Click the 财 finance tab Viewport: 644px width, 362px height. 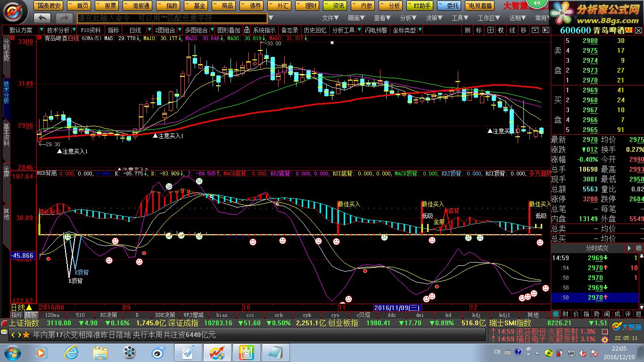[566, 314]
